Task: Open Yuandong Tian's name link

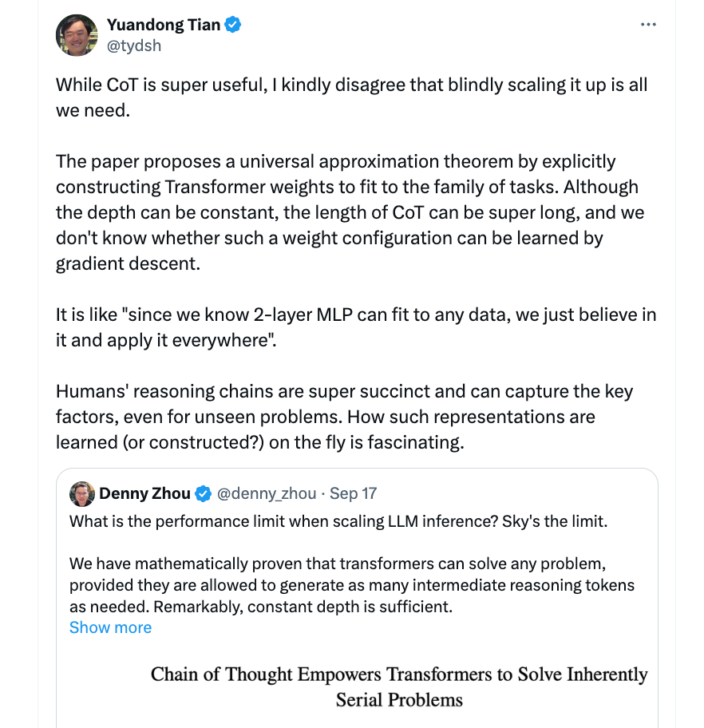Action: (x=164, y=26)
